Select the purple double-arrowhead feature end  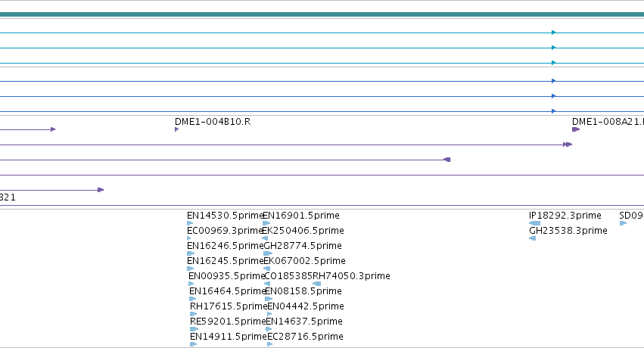pyautogui.click(x=568, y=144)
